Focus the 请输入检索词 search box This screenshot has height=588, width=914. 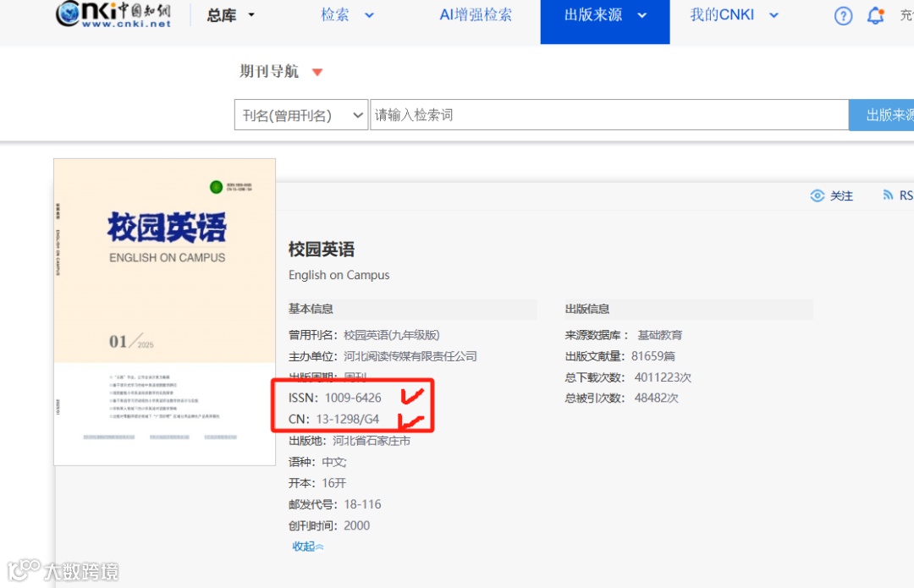[609, 115]
